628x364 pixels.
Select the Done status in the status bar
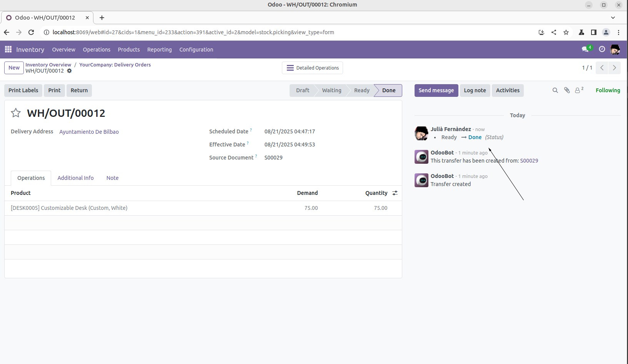coord(388,90)
